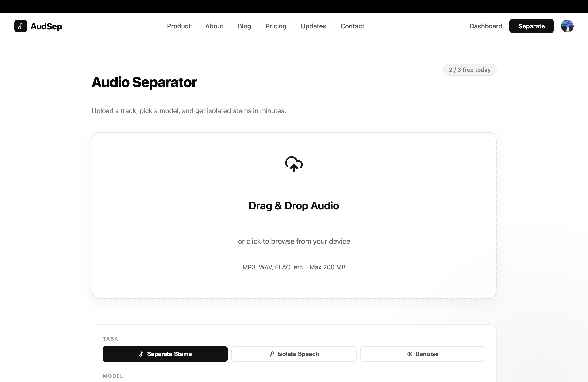Viewport: 588px width, 382px height.
Task: Click the speaker icon in Denoise
Action: pos(409,354)
